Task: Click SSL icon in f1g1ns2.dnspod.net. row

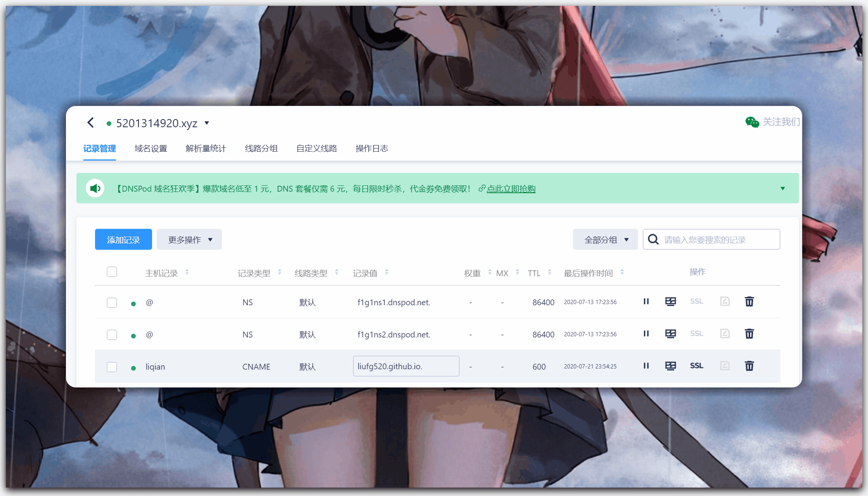Action: point(697,334)
